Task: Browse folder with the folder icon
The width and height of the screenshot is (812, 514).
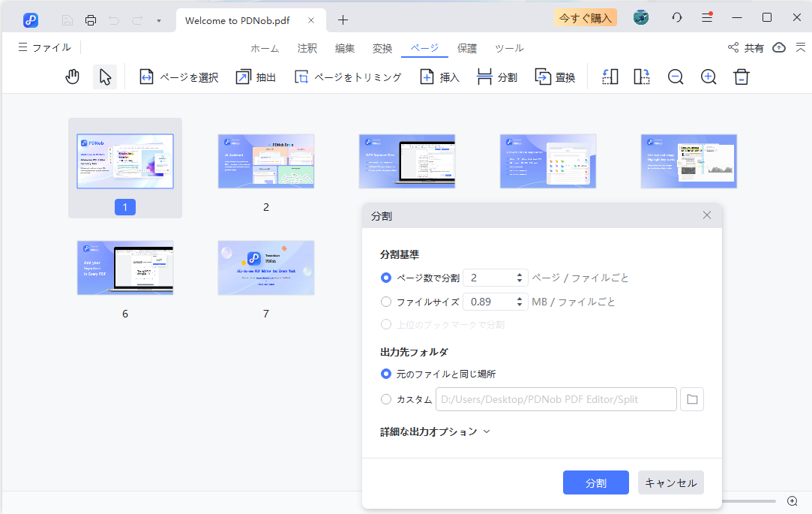Action: pos(692,399)
